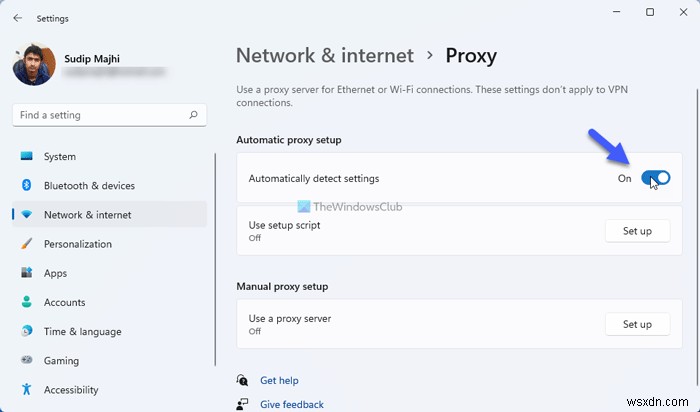
Task: Click the Gaming controller icon
Action: click(25, 360)
